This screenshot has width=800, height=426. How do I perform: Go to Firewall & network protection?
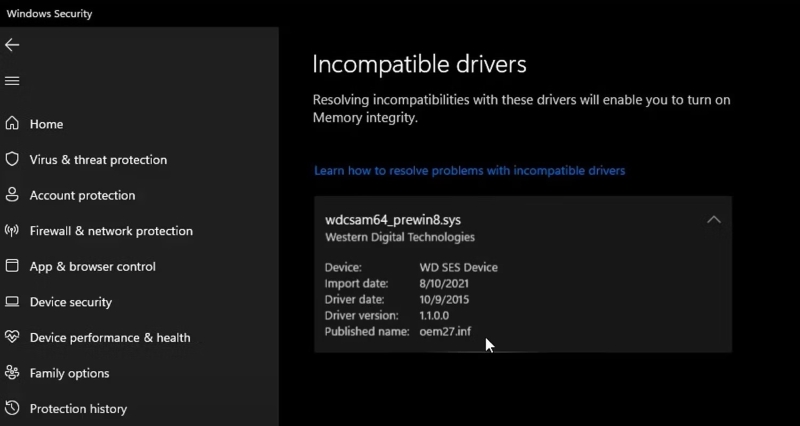pos(111,231)
